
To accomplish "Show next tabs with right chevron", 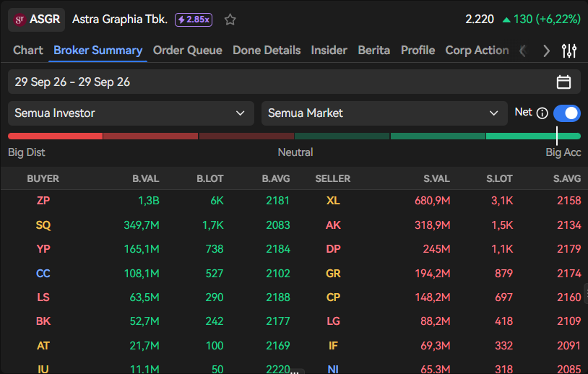I will click(546, 51).
